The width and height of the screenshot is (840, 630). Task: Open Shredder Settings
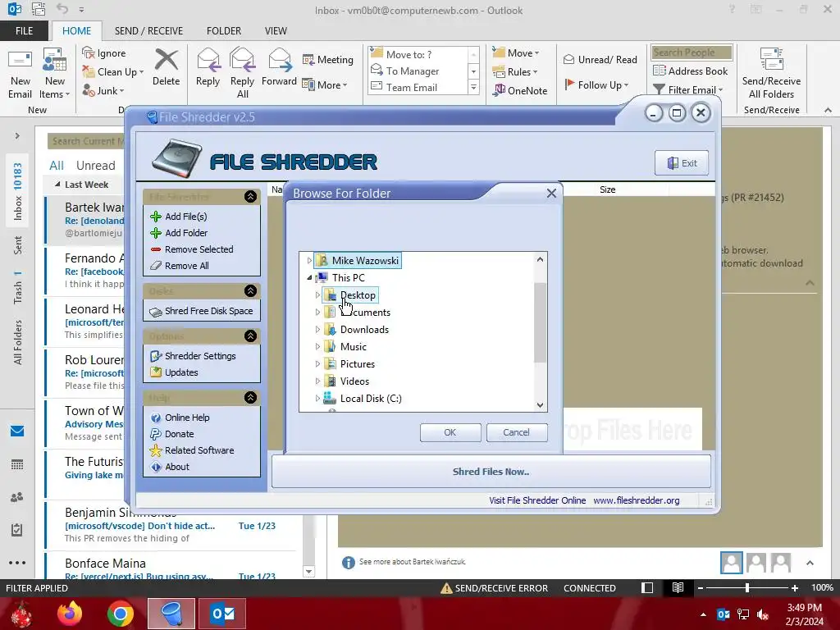(193, 356)
